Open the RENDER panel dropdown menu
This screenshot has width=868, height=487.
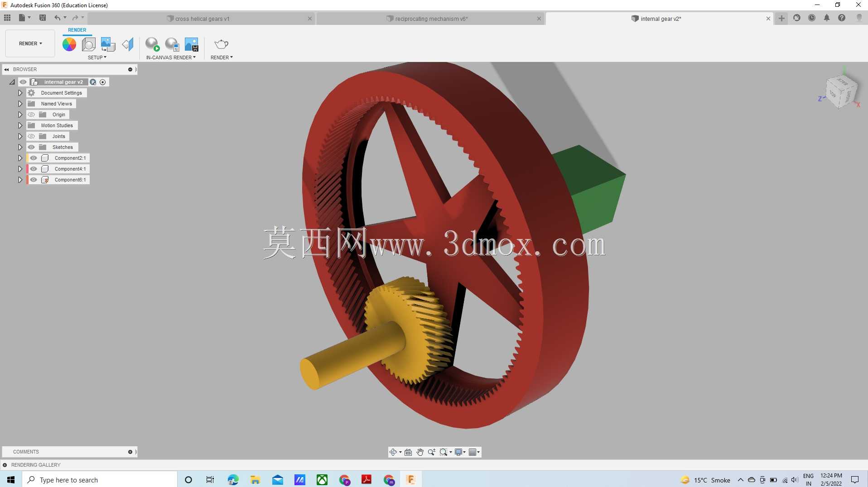(x=222, y=57)
